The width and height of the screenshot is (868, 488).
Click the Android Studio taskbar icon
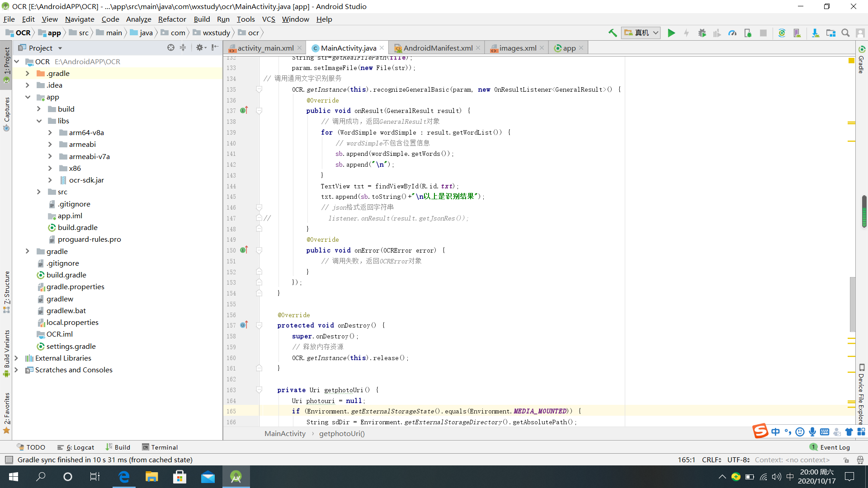click(x=236, y=477)
